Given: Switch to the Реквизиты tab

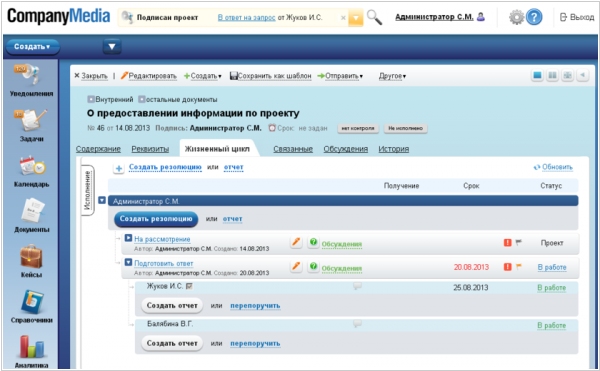Looking at the screenshot, I should [150, 149].
